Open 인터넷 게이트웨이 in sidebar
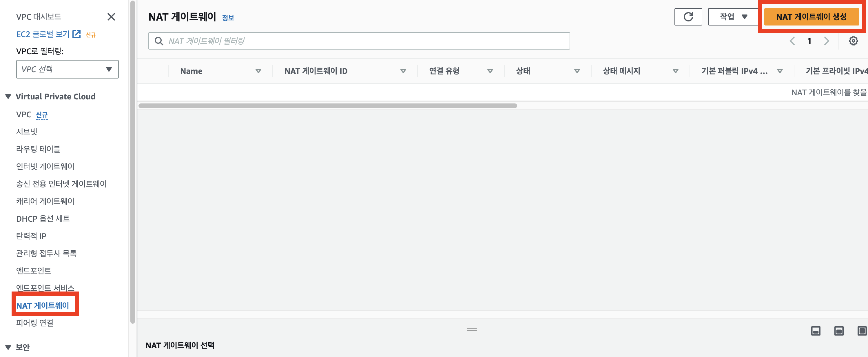The image size is (868, 357). point(45,167)
